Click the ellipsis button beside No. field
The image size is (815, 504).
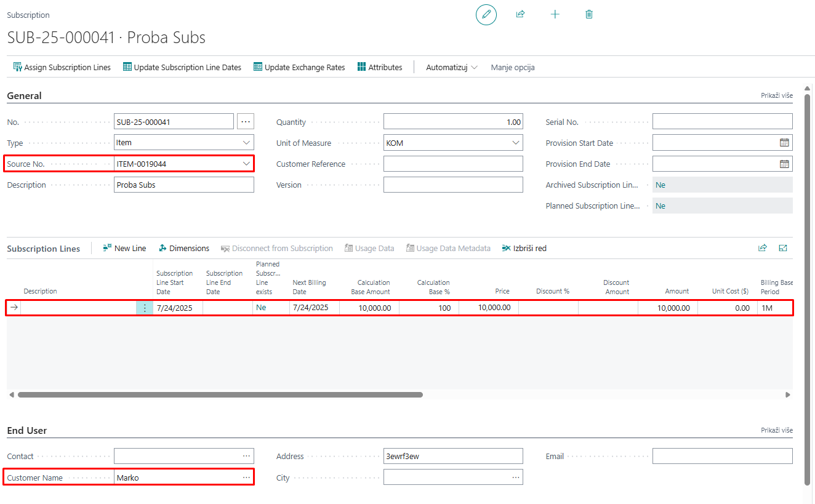pyautogui.click(x=246, y=122)
